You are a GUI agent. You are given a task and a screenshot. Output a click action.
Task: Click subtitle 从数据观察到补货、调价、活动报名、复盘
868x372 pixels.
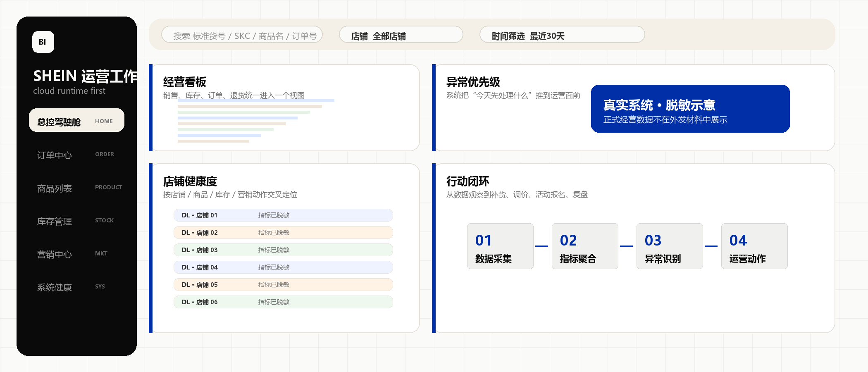517,195
